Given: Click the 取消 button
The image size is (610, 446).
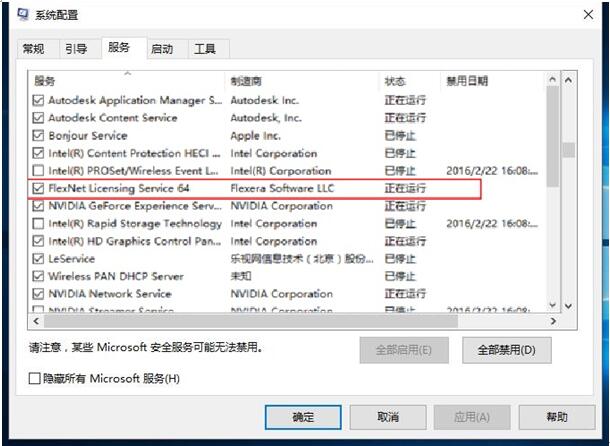Looking at the screenshot, I should coord(388,417).
